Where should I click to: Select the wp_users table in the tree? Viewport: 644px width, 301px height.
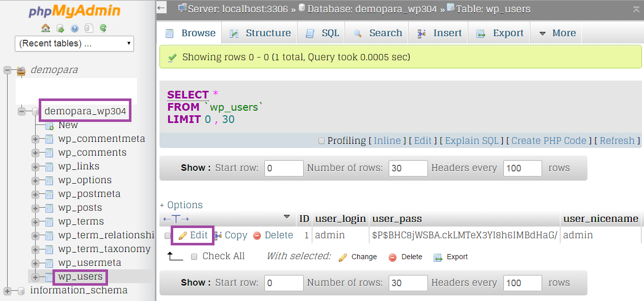(81, 277)
